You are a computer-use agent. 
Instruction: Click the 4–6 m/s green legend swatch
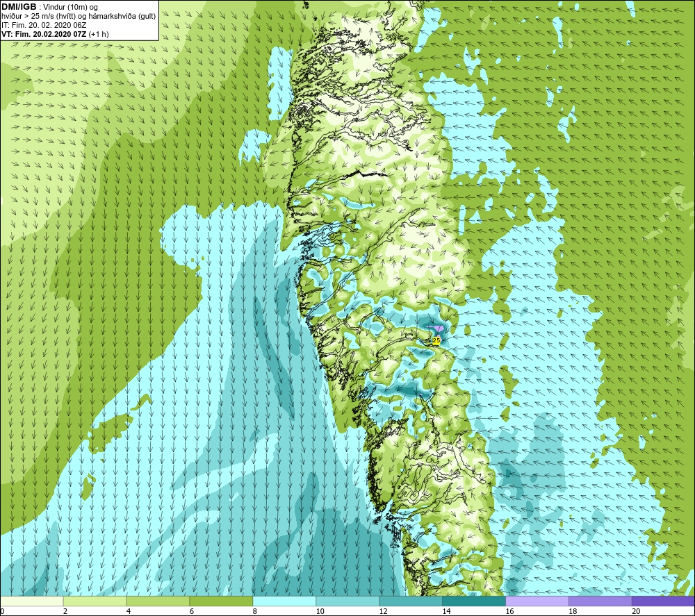pos(158,601)
